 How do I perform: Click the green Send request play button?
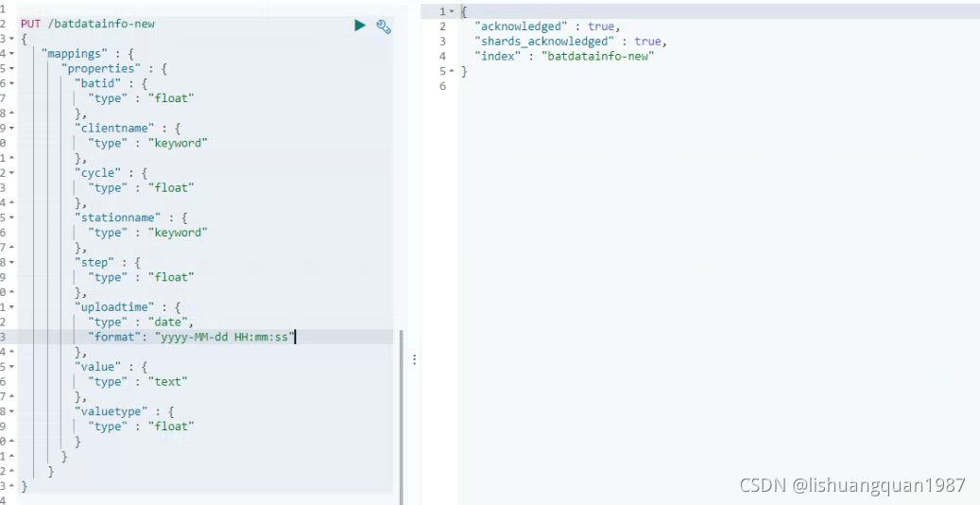click(360, 26)
